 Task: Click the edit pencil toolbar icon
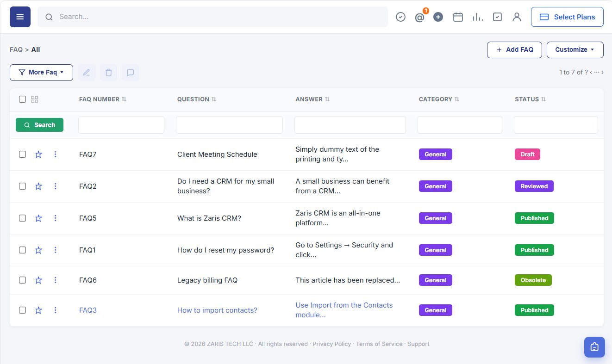click(87, 73)
